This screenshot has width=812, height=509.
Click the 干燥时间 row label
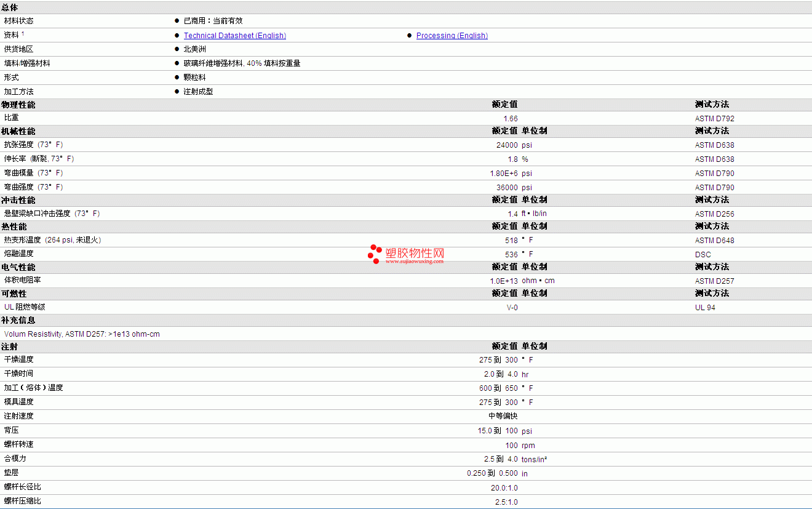(18, 374)
